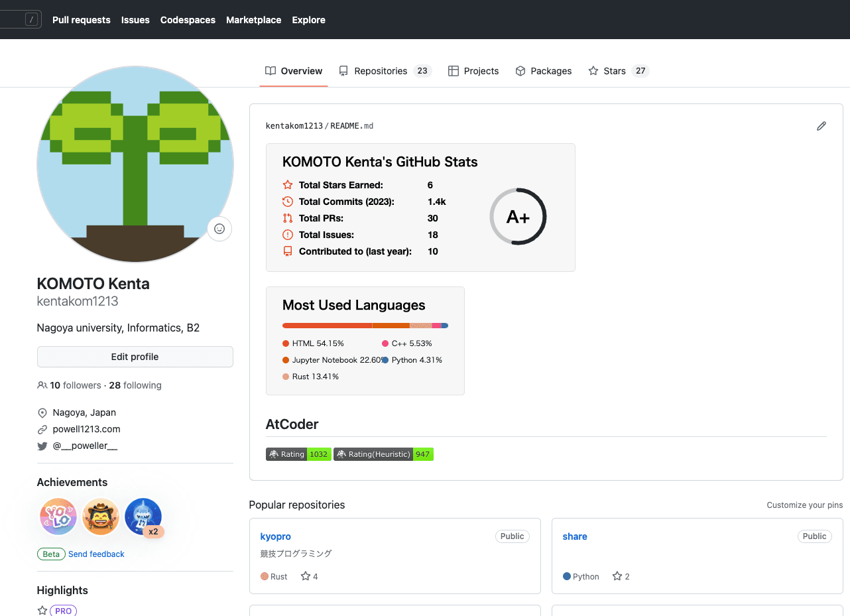Viewport: 850px width, 616px height.
Task: Click the link icon beside powell1213.com
Action: [42, 429]
